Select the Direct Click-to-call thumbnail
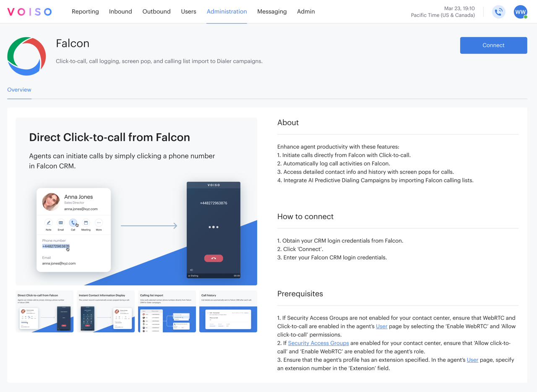This screenshot has height=392, width=537. pos(44,311)
